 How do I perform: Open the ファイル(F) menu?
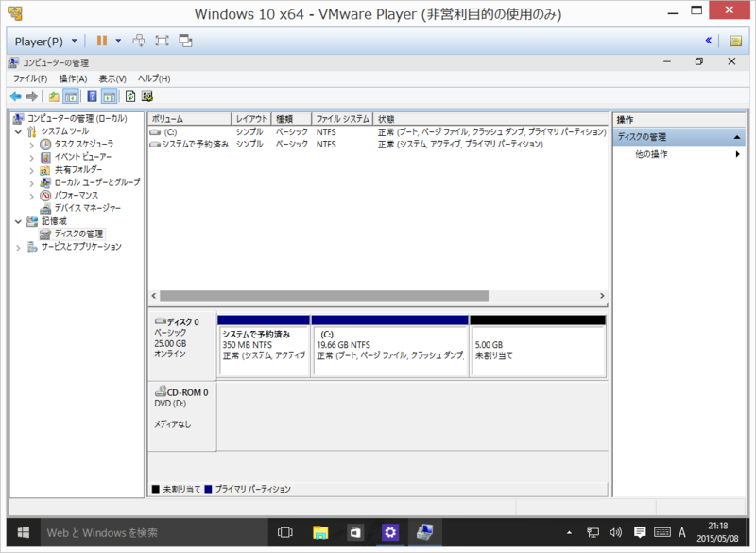30,78
